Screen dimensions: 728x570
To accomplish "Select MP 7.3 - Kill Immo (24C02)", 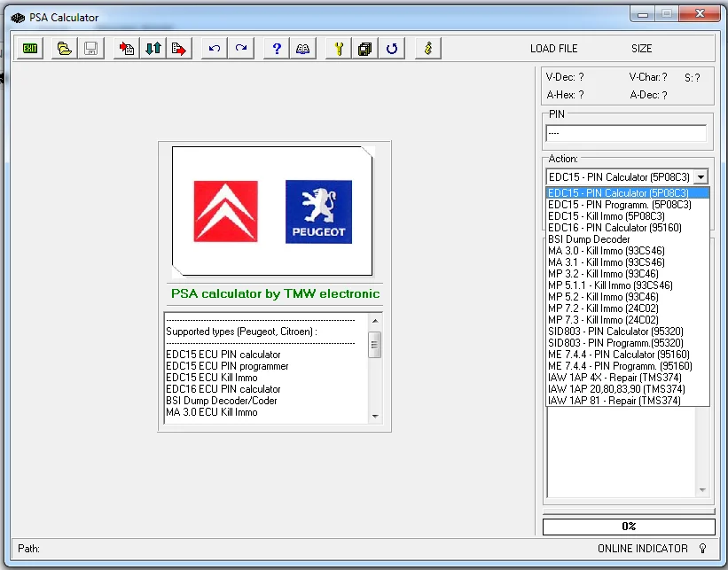I will [628, 320].
